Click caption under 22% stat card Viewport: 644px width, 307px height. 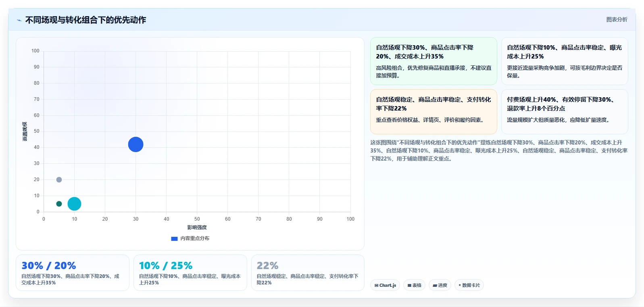308,279
